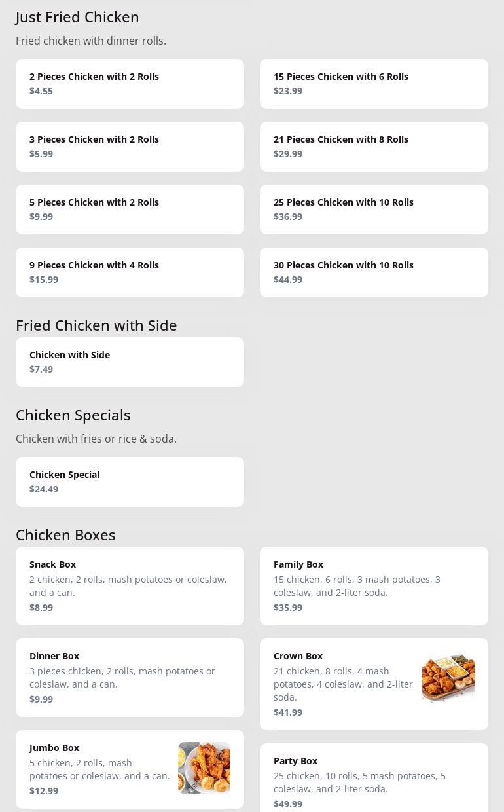Click the Jumbo Box title
Image resolution: width=504 pixels, height=812 pixels.
click(54, 748)
